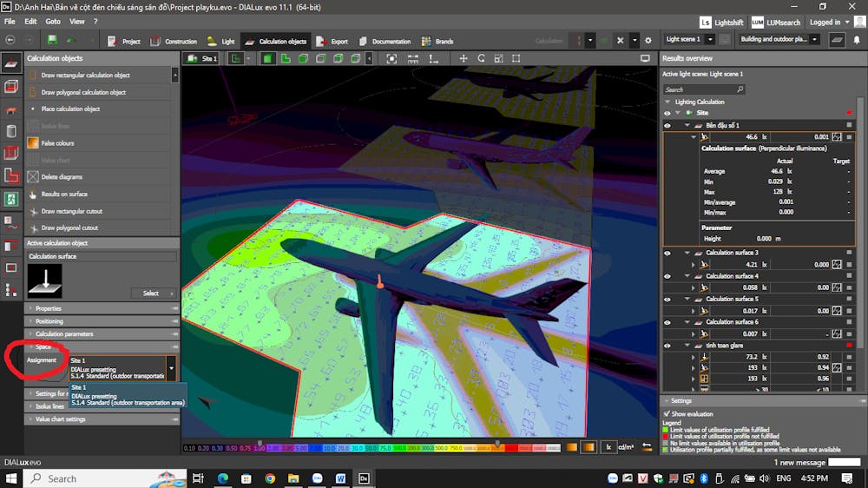Viewport: 868px width, 488px height.
Task: Click the Save project icon
Action: click(x=52, y=41)
